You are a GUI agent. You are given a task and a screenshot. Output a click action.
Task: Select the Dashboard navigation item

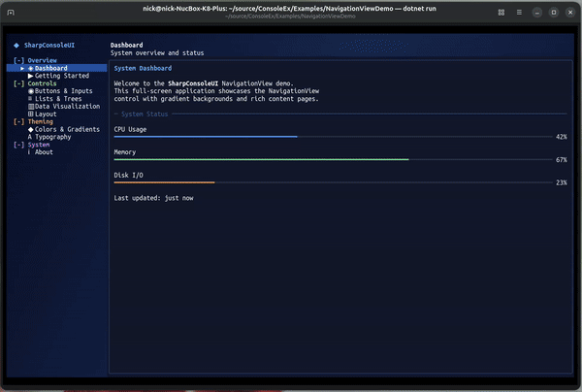coord(57,68)
